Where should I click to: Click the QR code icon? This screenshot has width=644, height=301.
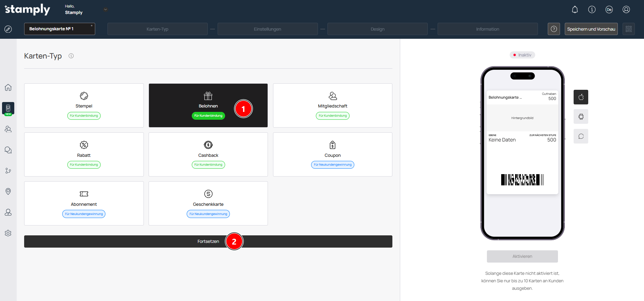click(628, 29)
